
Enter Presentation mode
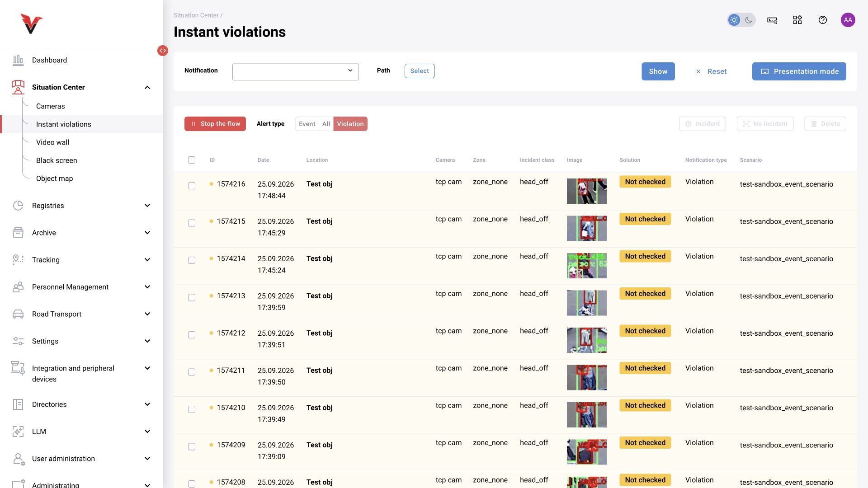(x=799, y=71)
